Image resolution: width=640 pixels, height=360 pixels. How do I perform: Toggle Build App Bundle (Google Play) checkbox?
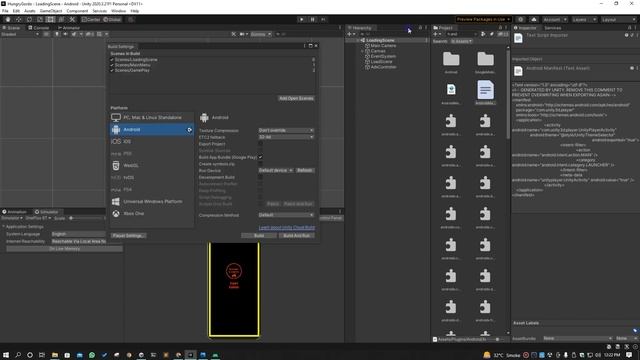coord(260,157)
